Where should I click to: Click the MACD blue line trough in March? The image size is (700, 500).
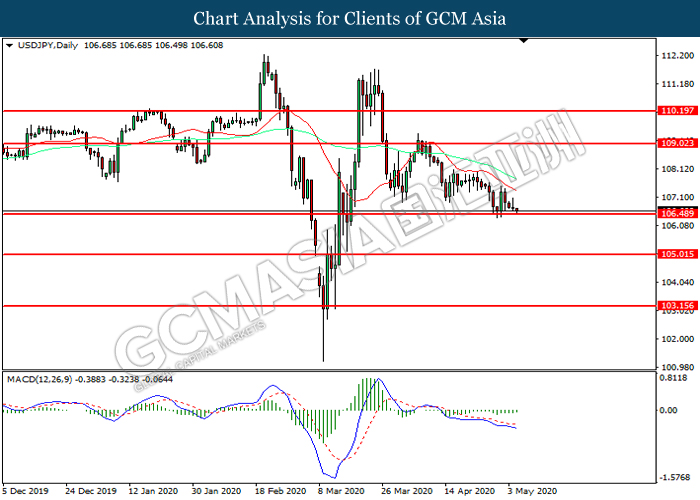(x=333, y=477)
